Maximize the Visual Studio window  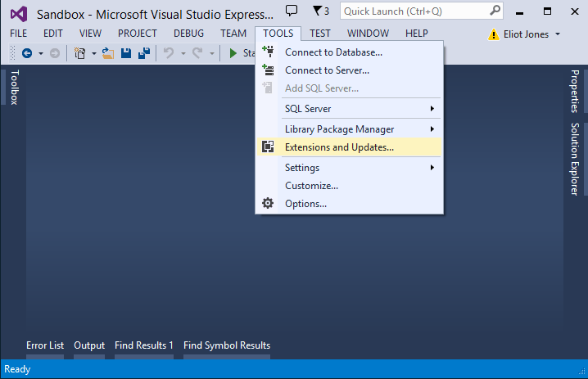click(x=548, y=11)
